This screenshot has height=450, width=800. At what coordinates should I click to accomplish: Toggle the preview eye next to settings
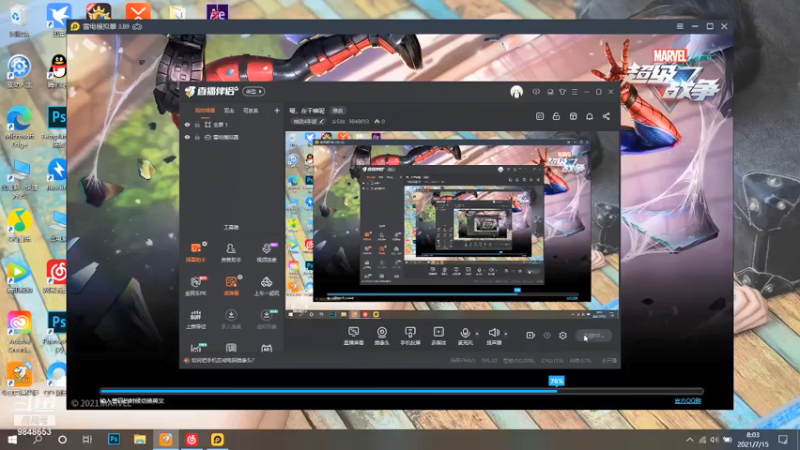(x=547, y=335)
